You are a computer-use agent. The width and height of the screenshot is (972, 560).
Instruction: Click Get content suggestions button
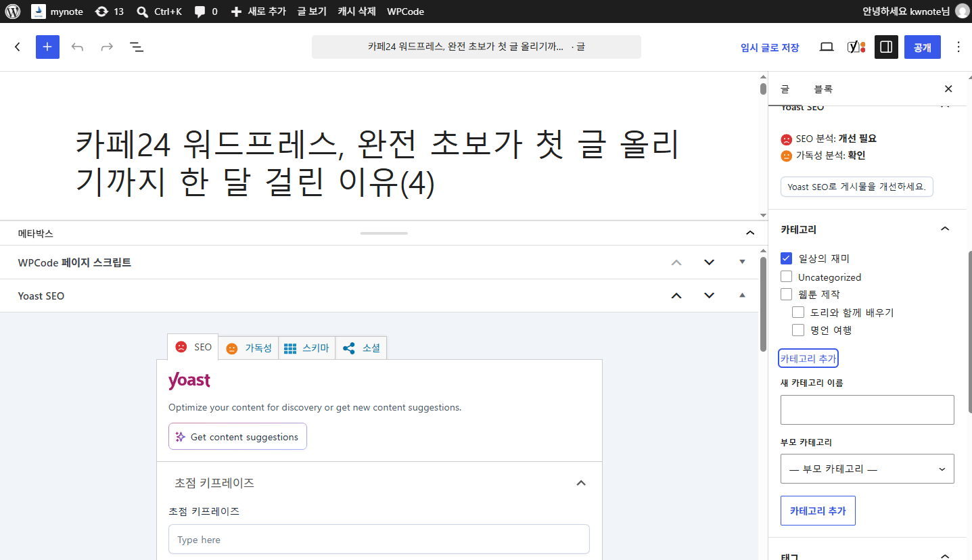[x=237, y=436]
